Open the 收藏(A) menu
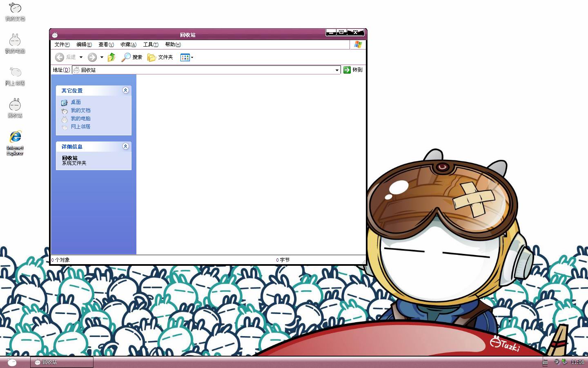The height and width of the screenshot is (368, 588). (x=128, y=45)
